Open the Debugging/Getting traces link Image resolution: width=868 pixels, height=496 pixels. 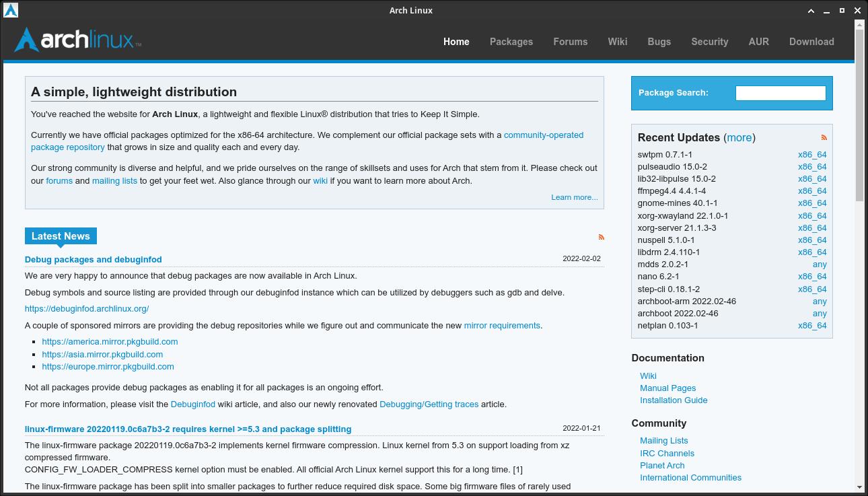tap(429, 404)
